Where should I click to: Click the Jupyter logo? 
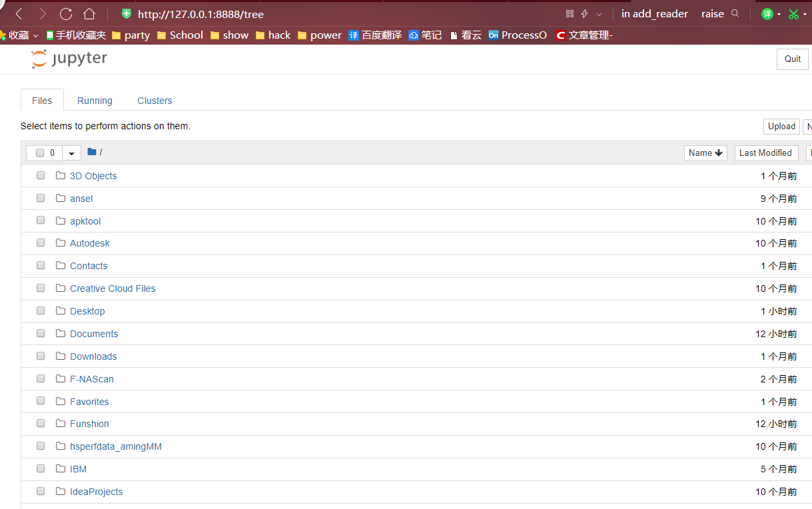tap(69, 59)
